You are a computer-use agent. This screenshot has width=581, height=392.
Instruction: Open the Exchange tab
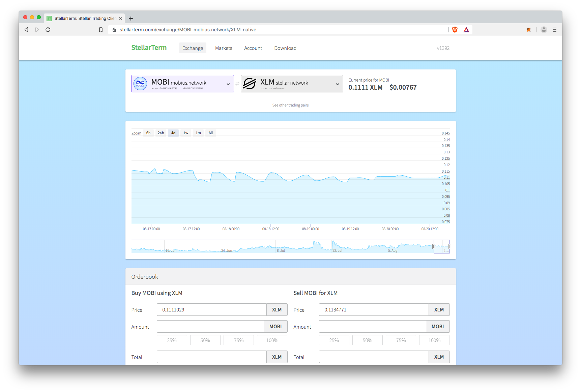193,48
